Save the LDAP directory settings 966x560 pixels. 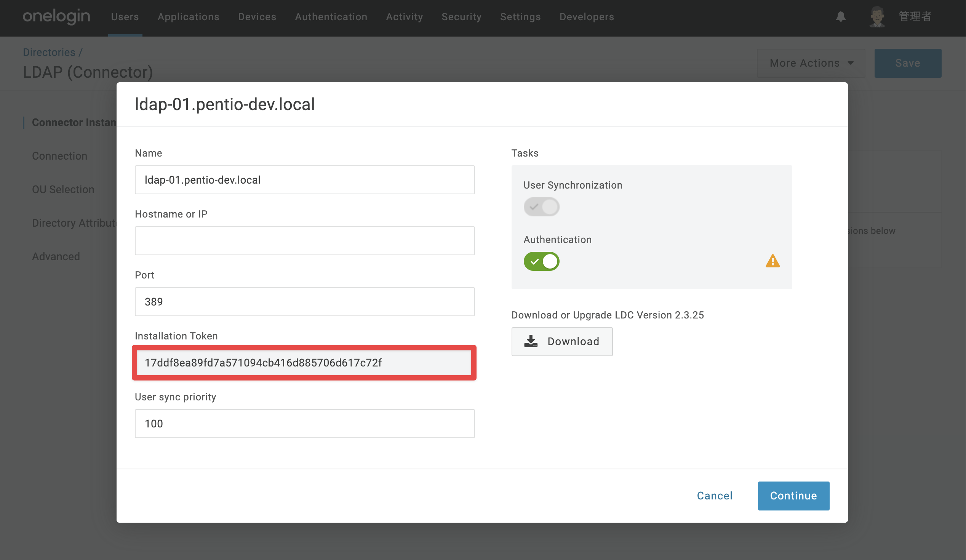907,63
